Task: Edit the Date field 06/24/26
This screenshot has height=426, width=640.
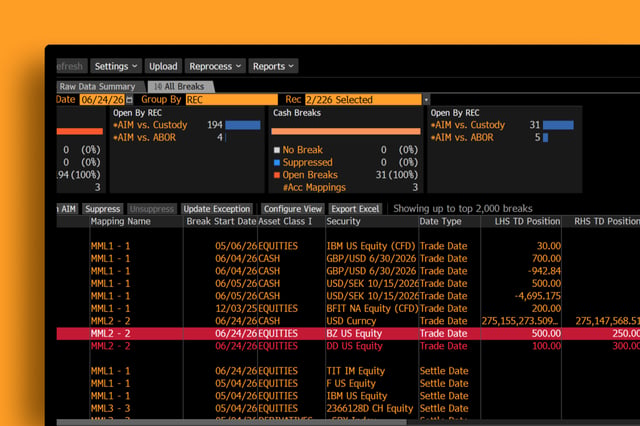Action: 102,100
